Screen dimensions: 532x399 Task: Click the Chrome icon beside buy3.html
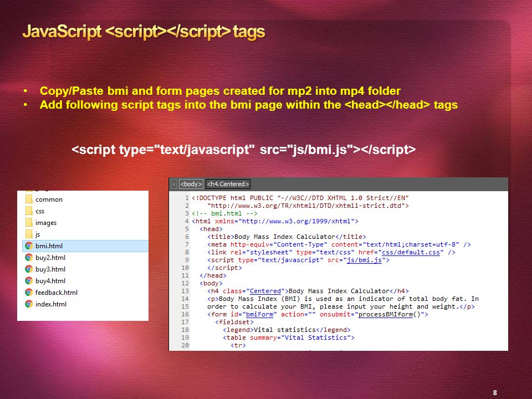pos(29,269)
